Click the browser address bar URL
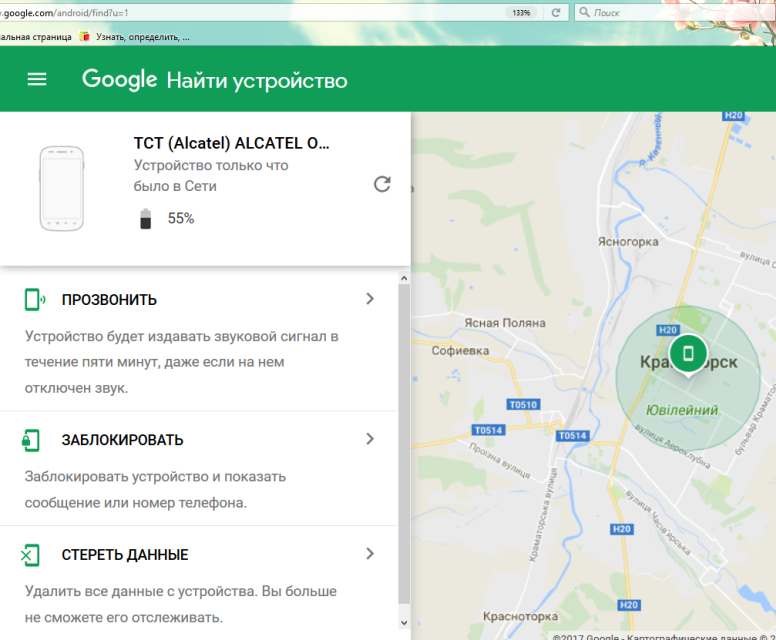 coord(64,13)
